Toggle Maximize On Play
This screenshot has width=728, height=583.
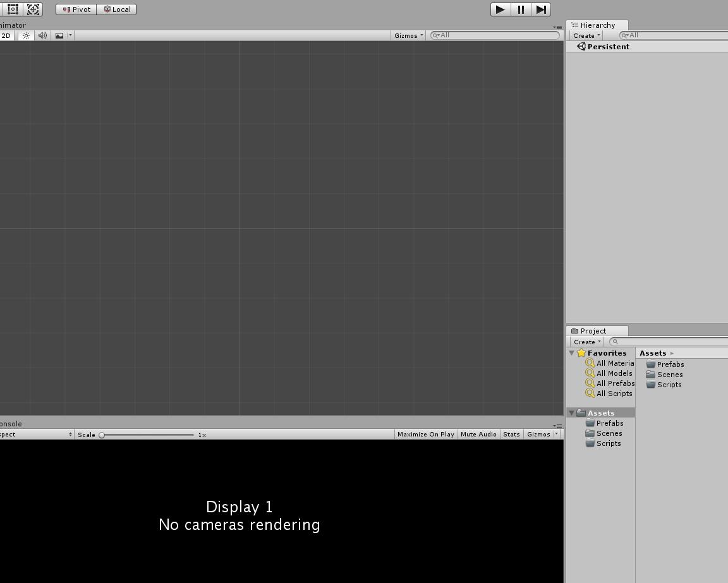[426, 435]
